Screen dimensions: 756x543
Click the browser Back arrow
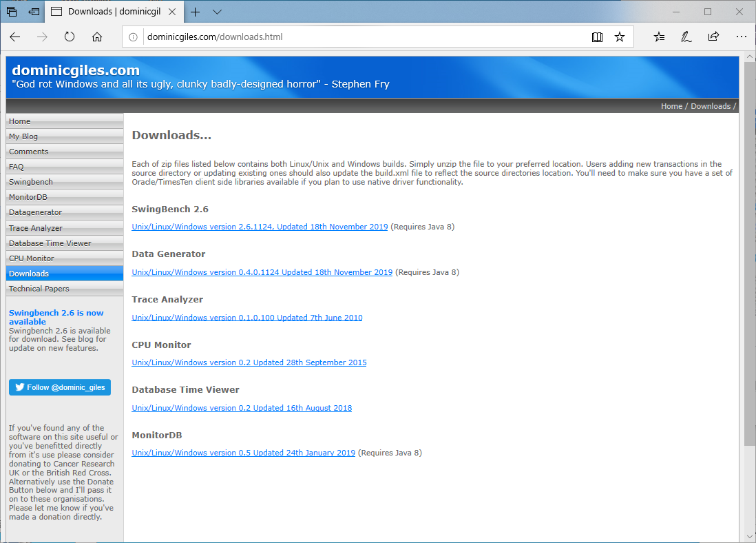click(x=15, y=37)
